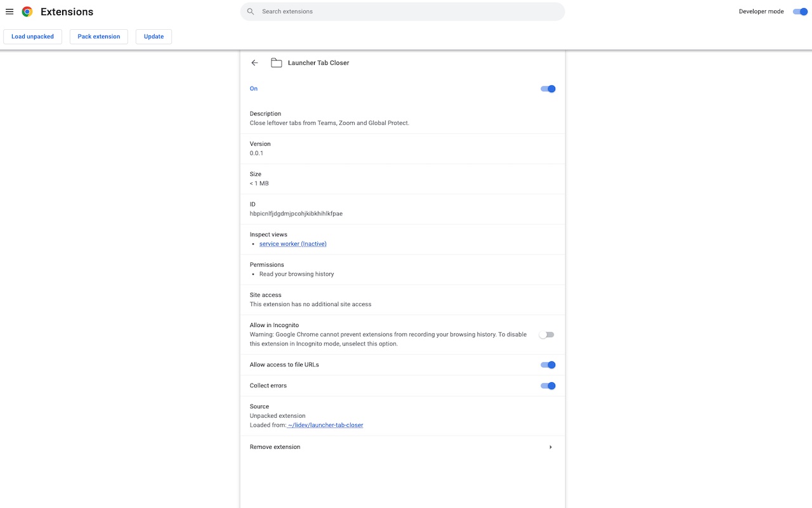
Task: Click Pack extension button
Action: [x=99, y=36]
